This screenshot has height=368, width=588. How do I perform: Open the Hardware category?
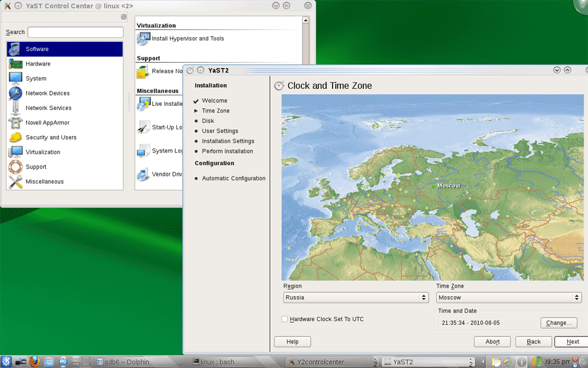65,64
